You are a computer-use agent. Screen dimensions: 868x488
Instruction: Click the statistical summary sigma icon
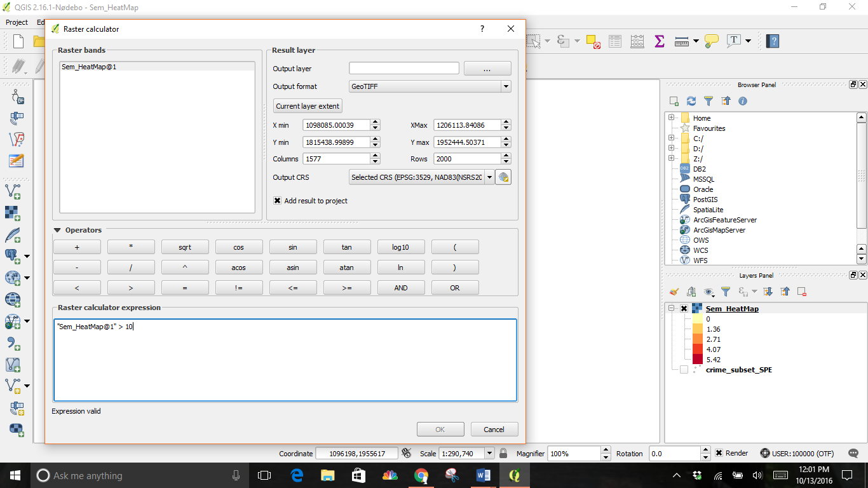click(659, 41)
